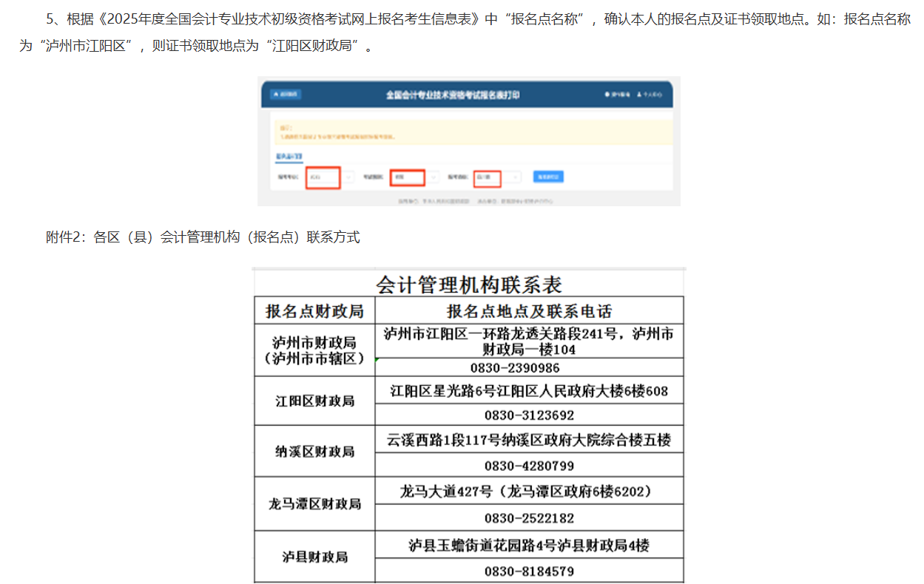Click the blue query button beside dropdowns
Image resolution: width=924 pixels, height=584 pixels.
pyautogui.click(x=548, y=177)
